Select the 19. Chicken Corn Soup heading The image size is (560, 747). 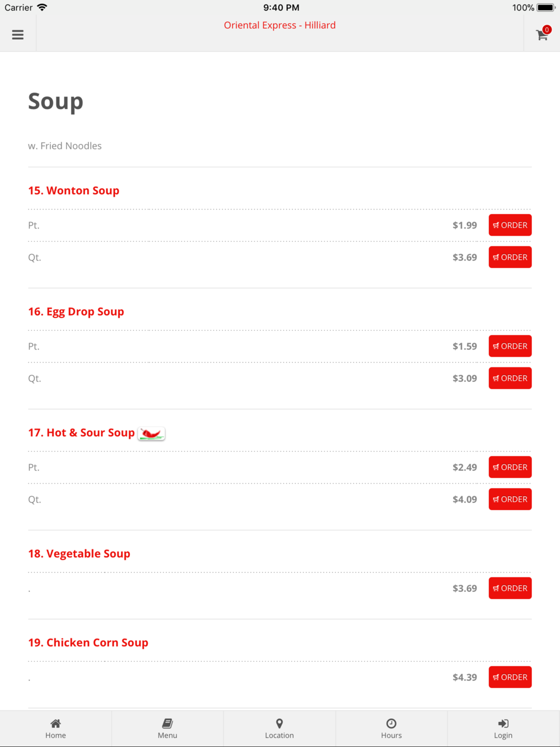88,642
